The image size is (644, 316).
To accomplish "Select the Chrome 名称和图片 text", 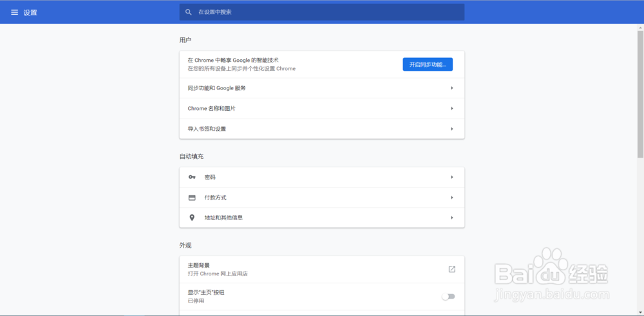I will [211, 108].
